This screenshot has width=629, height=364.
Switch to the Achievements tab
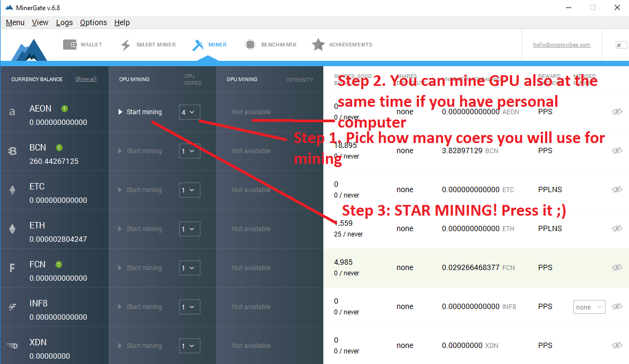pyautogui.click(x=342, y=44)
